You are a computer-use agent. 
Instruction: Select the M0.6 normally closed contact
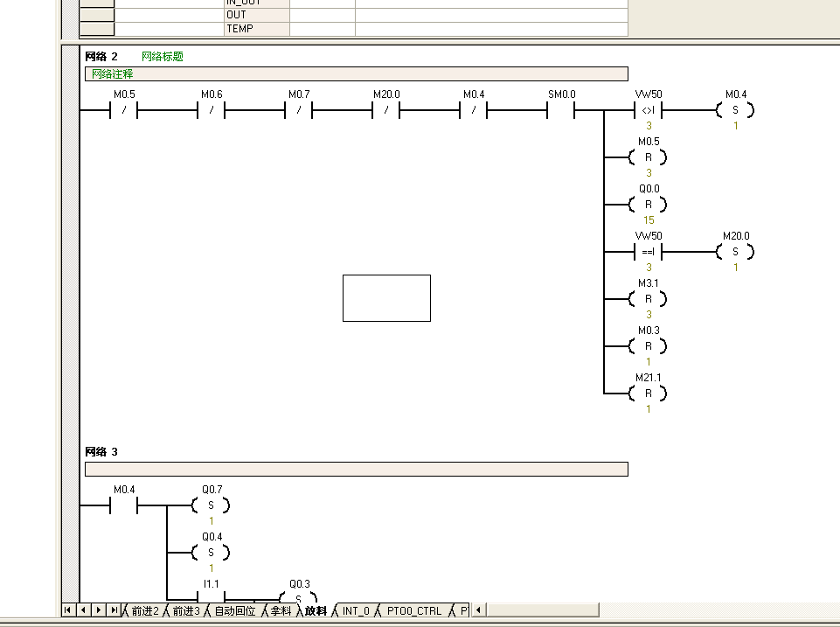pyautogui.click(x=211, y=110)
